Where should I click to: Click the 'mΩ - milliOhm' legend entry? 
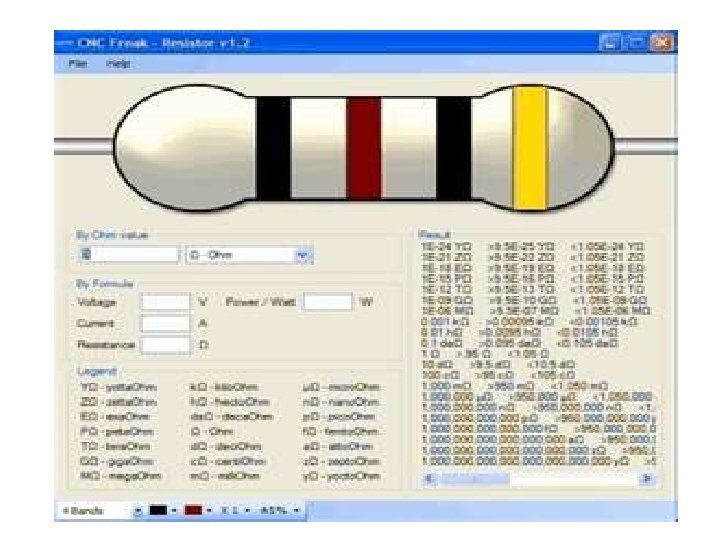(x=225, y=476)
